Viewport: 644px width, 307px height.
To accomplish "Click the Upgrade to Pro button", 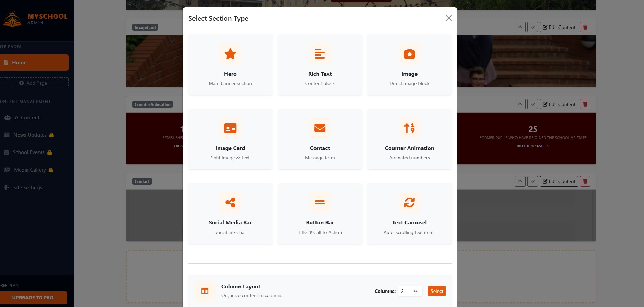I will 33,298.
